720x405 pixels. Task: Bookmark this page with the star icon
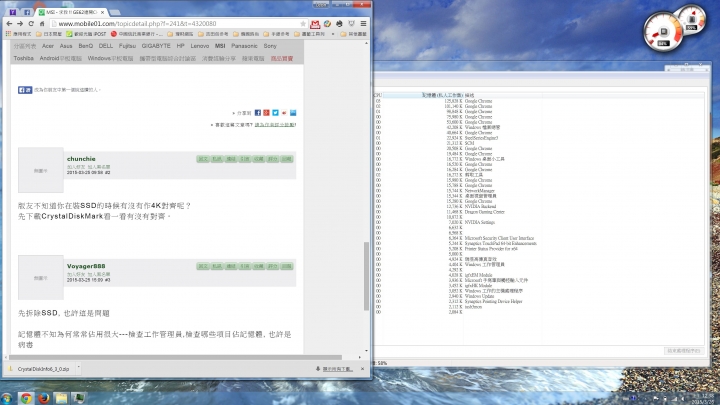click(303, 23)
